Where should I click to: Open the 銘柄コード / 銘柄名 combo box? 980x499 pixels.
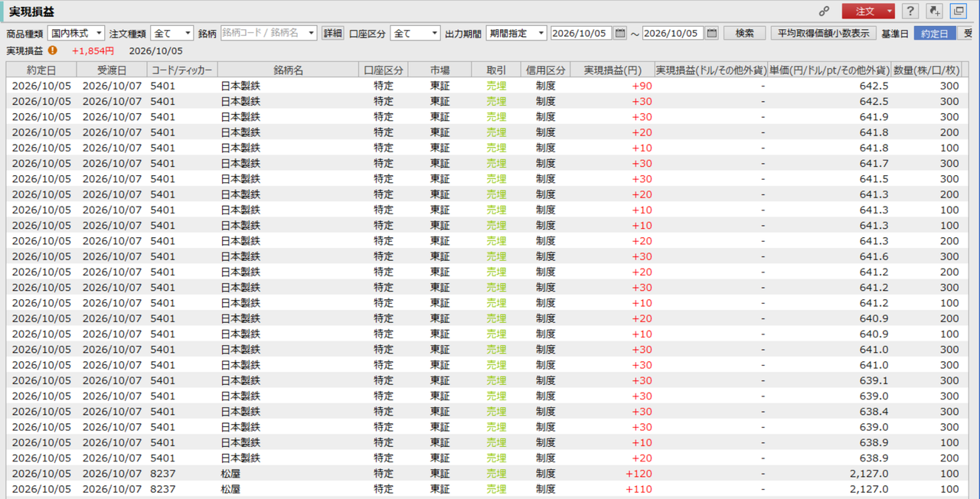[x=269, y=33]
